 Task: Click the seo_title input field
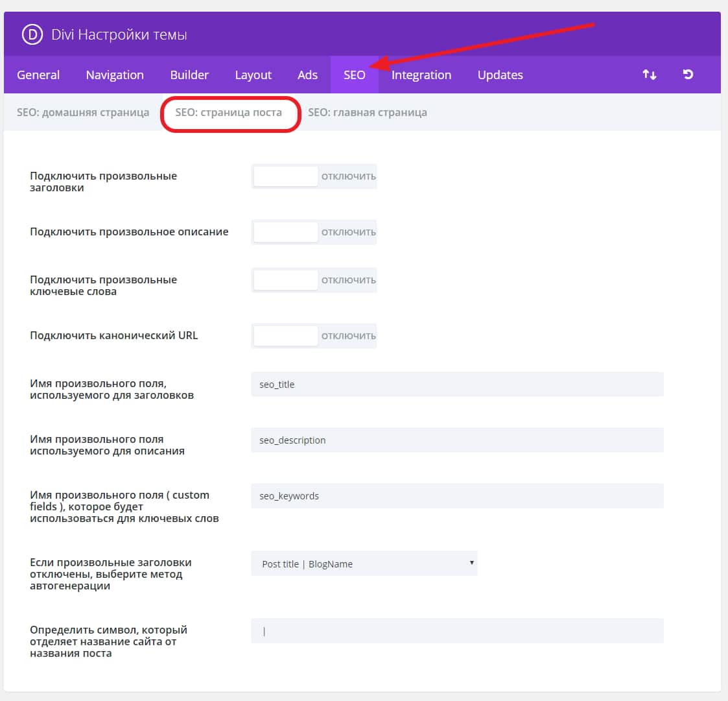coord(457,385)
